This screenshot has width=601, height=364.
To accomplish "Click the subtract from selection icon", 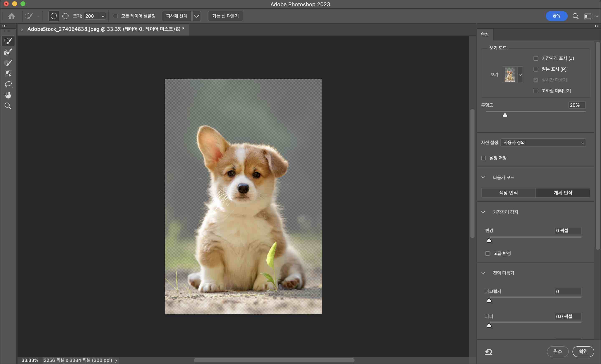I will pos(65,16).
